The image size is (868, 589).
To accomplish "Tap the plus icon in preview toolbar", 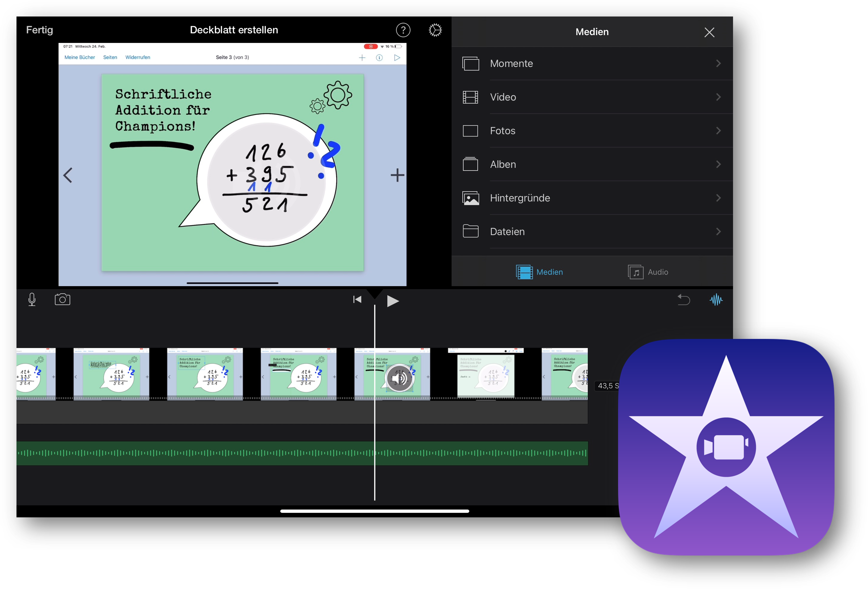I will 362,58.
